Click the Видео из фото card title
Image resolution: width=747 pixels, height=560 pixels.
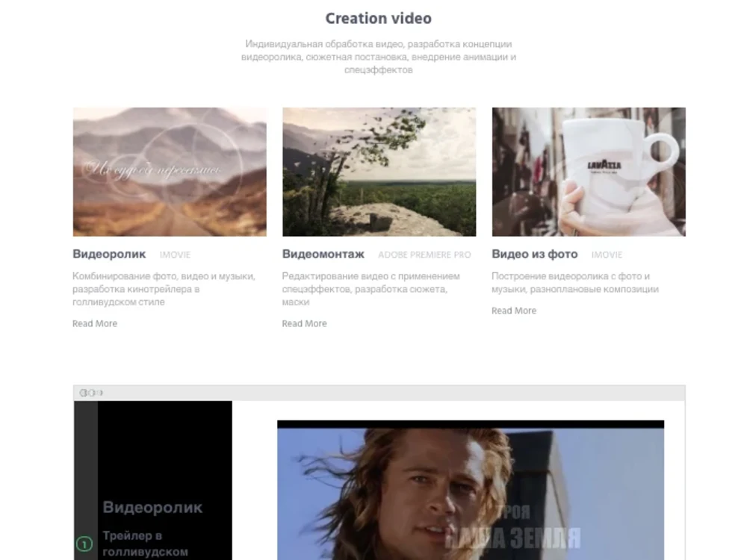point(535,255)
